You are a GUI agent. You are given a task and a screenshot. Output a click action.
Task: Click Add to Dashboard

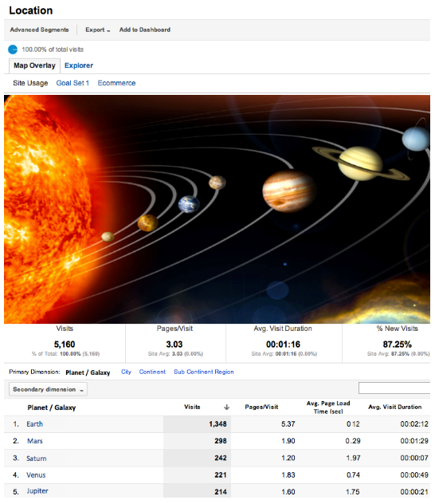(x=145, y=30)
